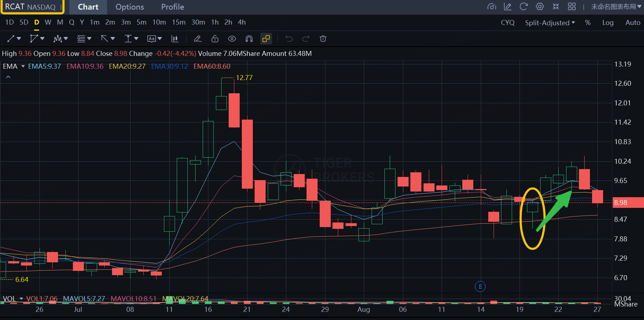Click the candlestick chart type icon
Image resolution: width=644 pixels, height=320 pixels.
click(175, 39)
